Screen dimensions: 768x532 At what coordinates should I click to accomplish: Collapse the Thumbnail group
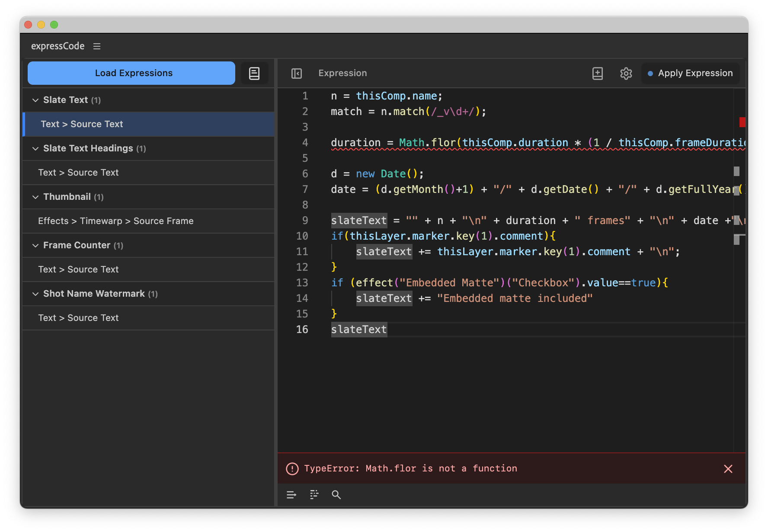[x=35, y=197]
